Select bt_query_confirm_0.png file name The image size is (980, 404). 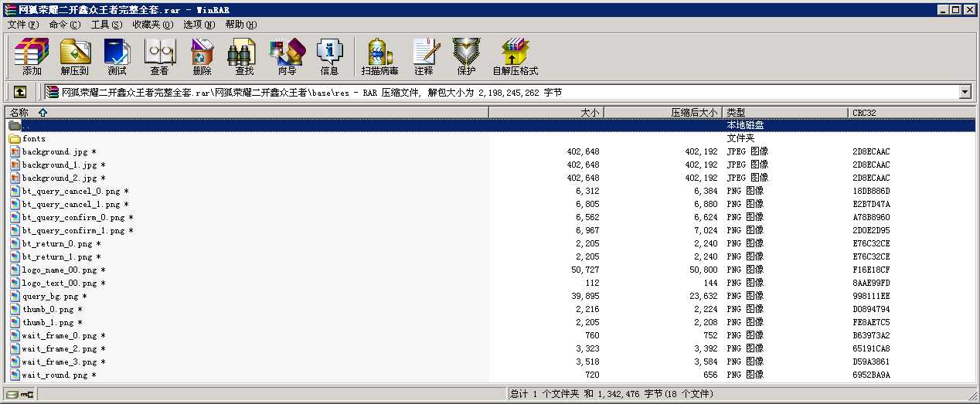pyautogui.click(x=77, y=217)
